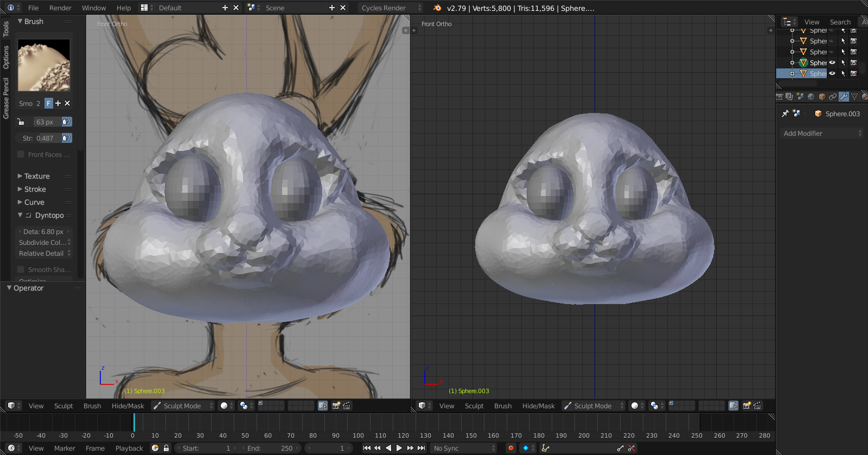
Task: Toggle radius pressure sensitivity button
Action: pos(67,122)
